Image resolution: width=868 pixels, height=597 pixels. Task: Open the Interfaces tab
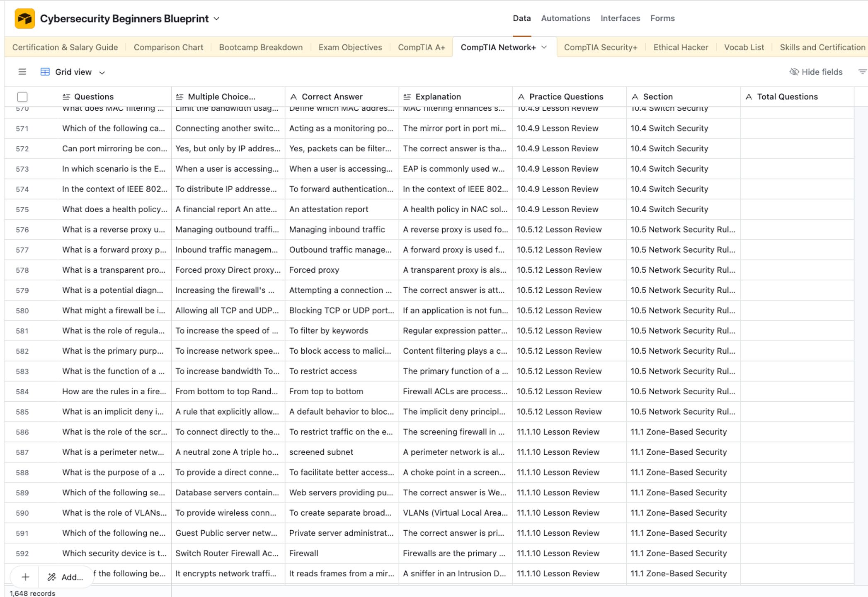tap(620, 18)
